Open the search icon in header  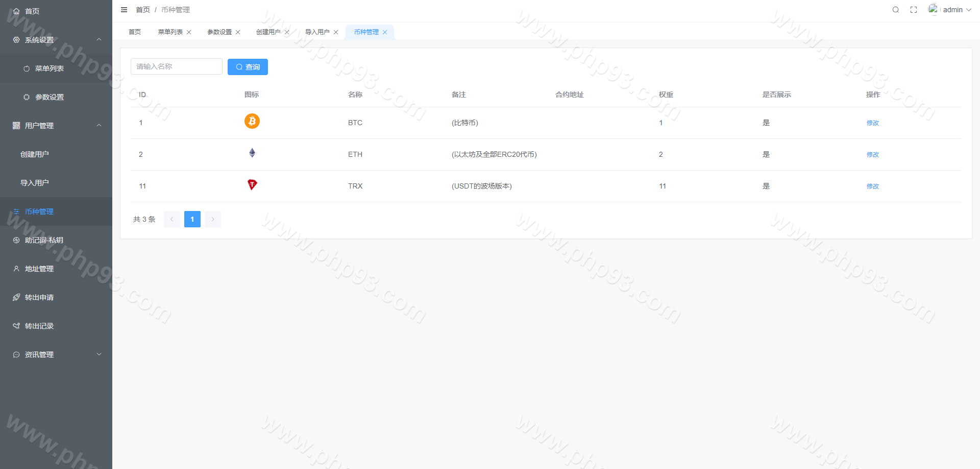[895, 10]
